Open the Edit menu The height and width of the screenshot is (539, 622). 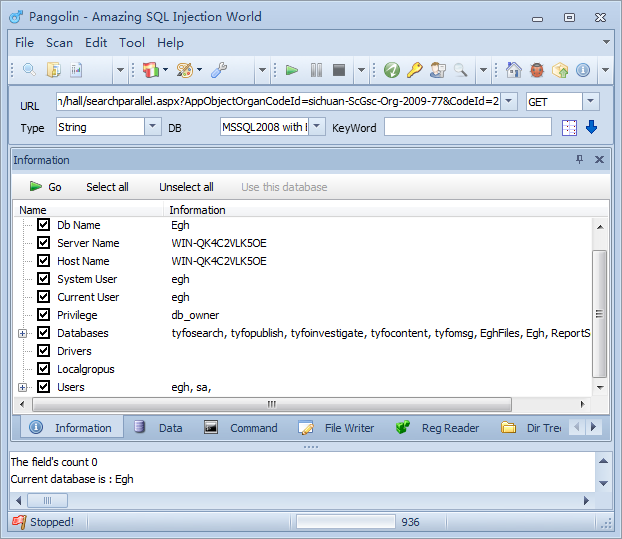point(96,42)
